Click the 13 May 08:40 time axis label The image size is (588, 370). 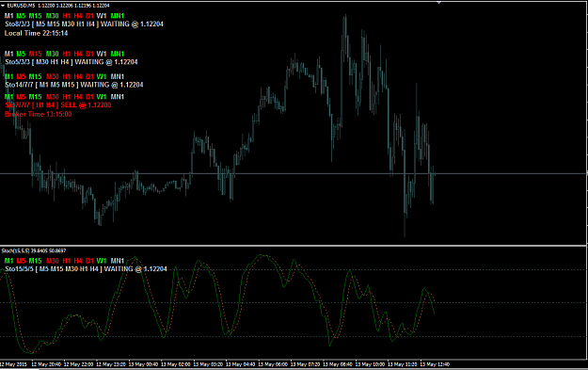[x=338, y=364]
